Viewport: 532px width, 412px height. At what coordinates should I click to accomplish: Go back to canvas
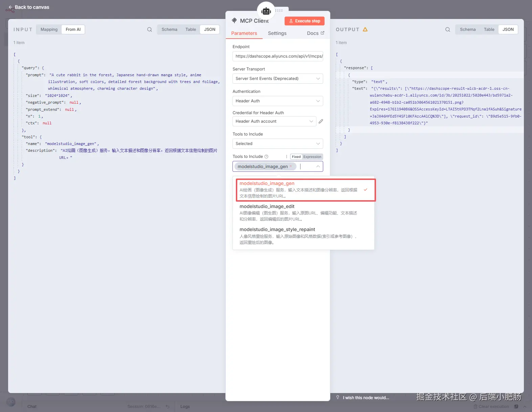coord(29,7)
